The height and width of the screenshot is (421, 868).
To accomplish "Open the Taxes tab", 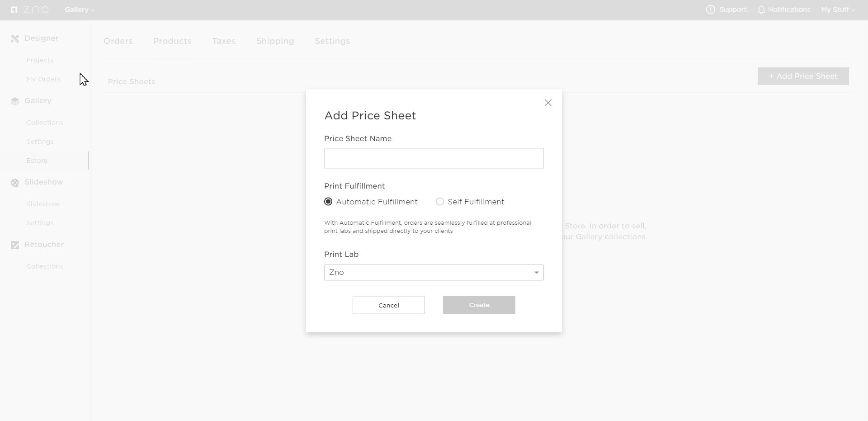I will [x=224, y=41].
